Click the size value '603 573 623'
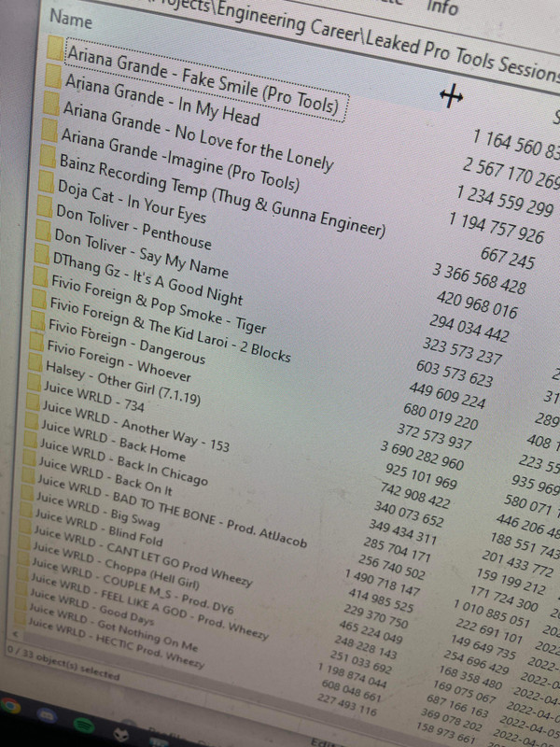The width and height of the screenshot is (560, 747). [455, 374]
